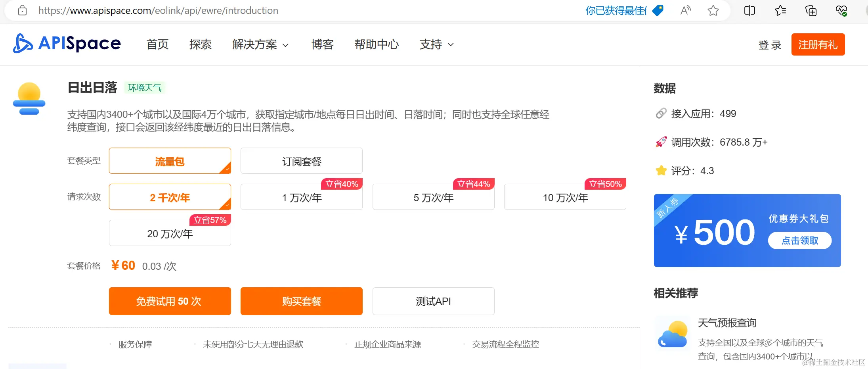Screen dimensions: 868x369
Task: Activate the read aloud icon
Action: coord(685,10)
